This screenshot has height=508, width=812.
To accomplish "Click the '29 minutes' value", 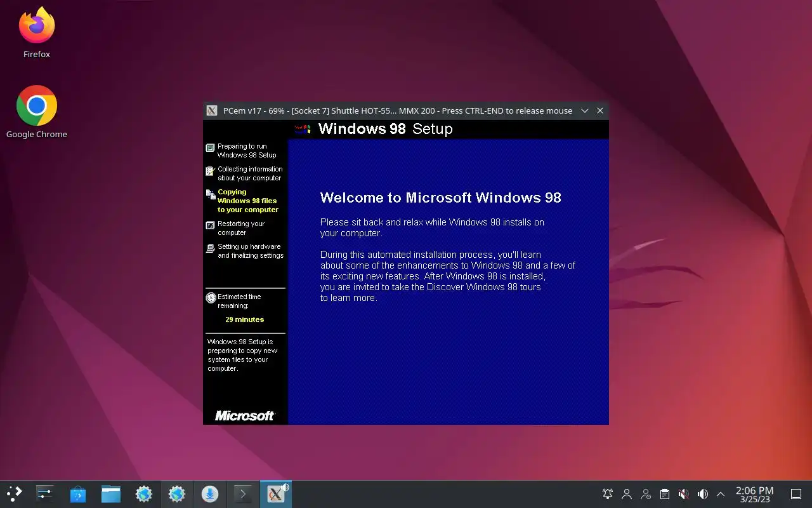I will click(245, 319).
